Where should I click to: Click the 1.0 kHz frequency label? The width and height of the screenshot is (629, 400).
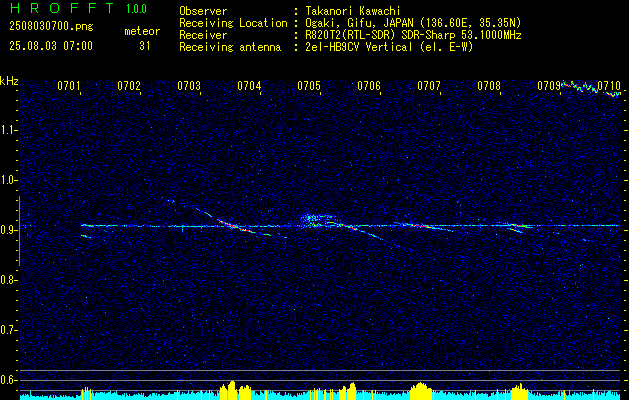(9, 180)
